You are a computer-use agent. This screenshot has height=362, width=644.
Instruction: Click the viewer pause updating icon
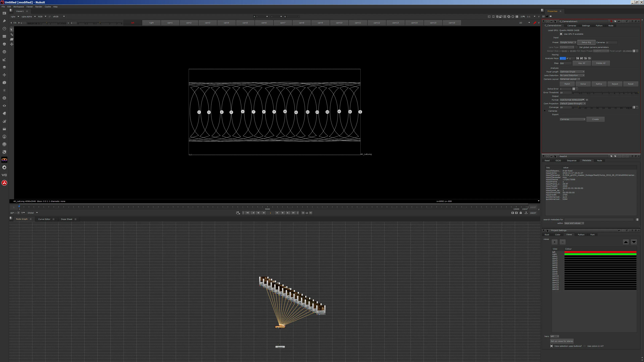[517, 16]
